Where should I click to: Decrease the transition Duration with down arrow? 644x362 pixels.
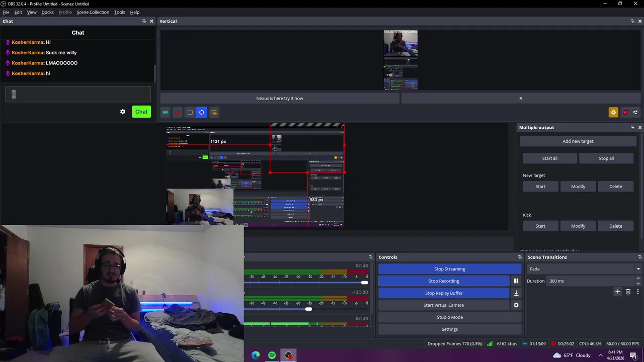[x=638, y=283]
